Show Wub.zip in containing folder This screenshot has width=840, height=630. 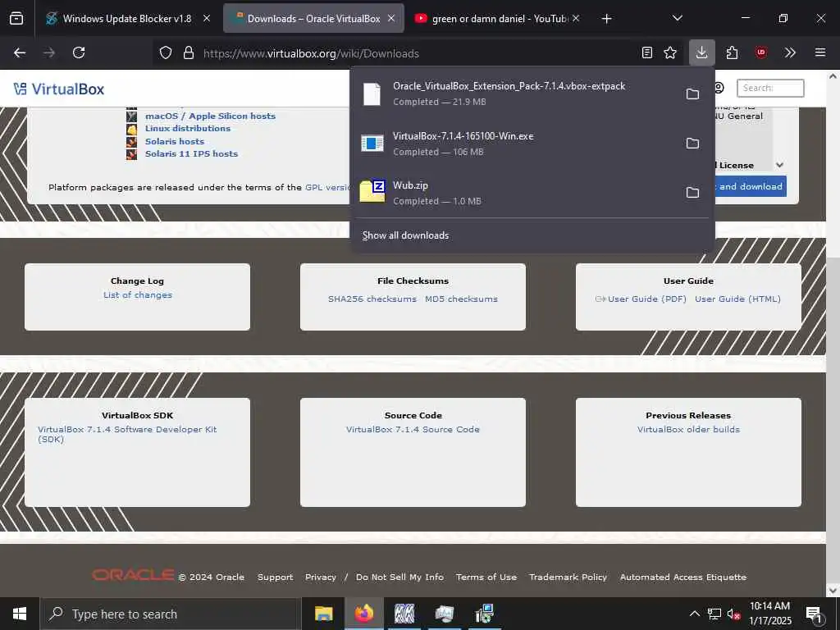point(692,193)
